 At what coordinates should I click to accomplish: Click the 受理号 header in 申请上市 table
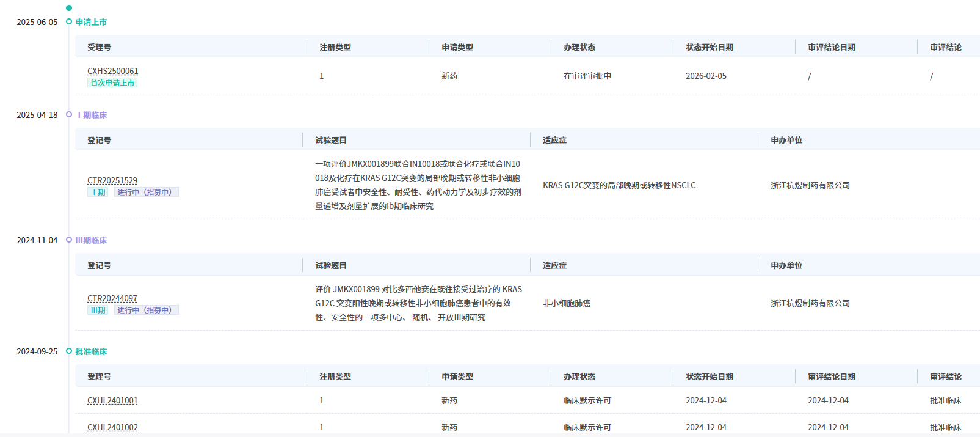(x=99, y=47)
